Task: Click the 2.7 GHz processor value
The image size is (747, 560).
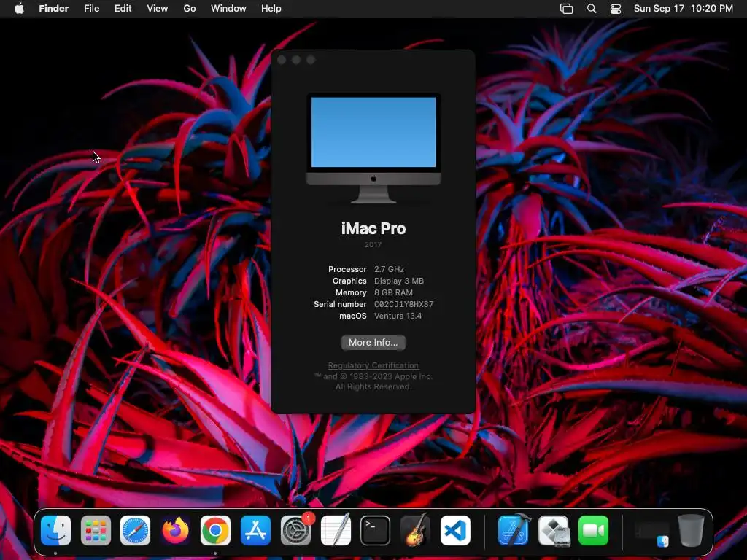Action: pyautogui.click(x=389, y=269)
